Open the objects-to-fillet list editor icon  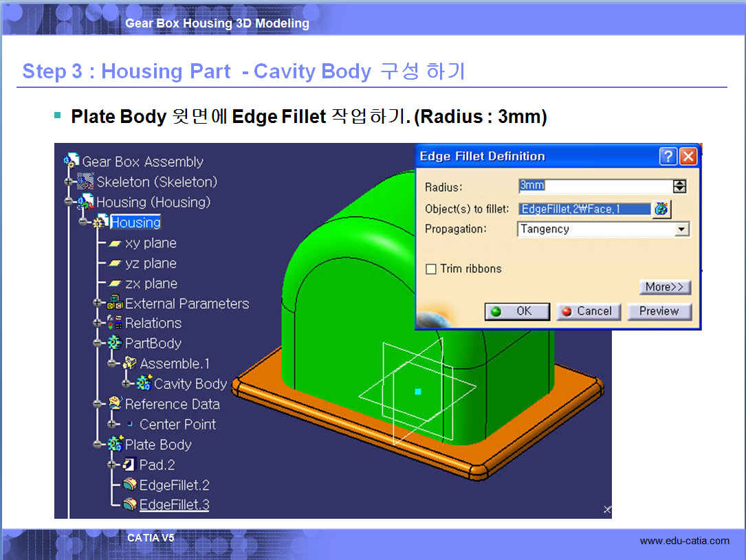(661, 209)
